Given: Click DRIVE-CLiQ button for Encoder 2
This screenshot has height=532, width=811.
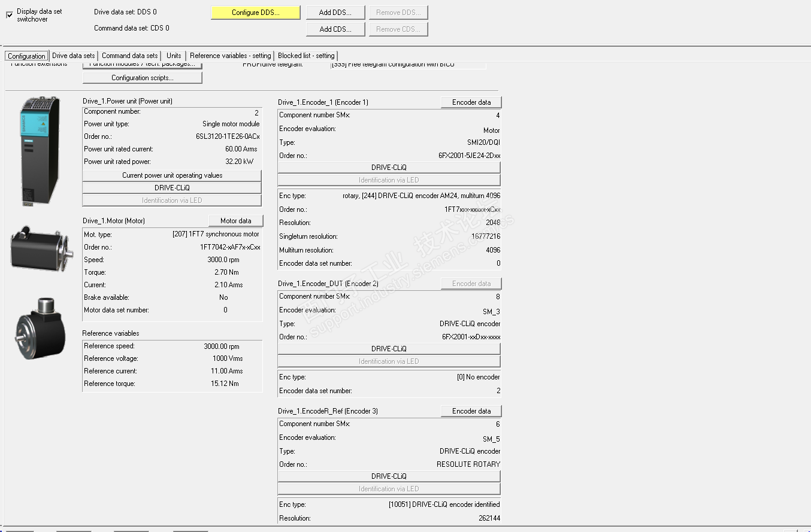Looking at the screenshot, I should 389,349.
